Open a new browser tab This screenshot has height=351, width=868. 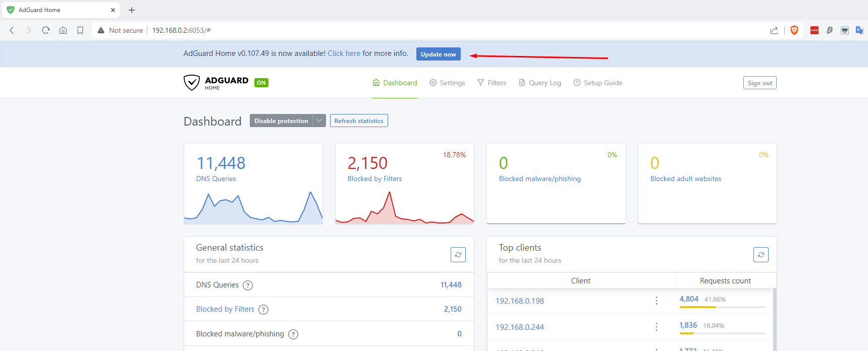pyautogui.click(x=132, y=10)
